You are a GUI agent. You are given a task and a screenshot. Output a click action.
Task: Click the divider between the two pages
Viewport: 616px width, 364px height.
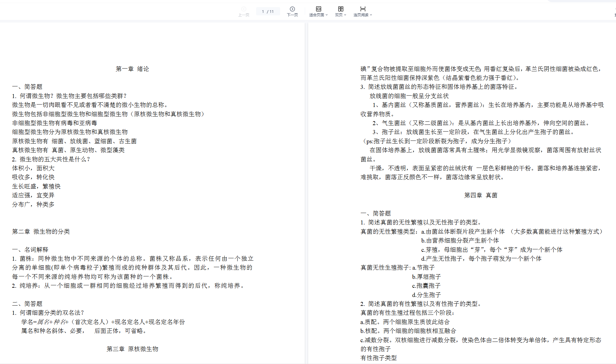pyautogui.click(x=306, y=184)
